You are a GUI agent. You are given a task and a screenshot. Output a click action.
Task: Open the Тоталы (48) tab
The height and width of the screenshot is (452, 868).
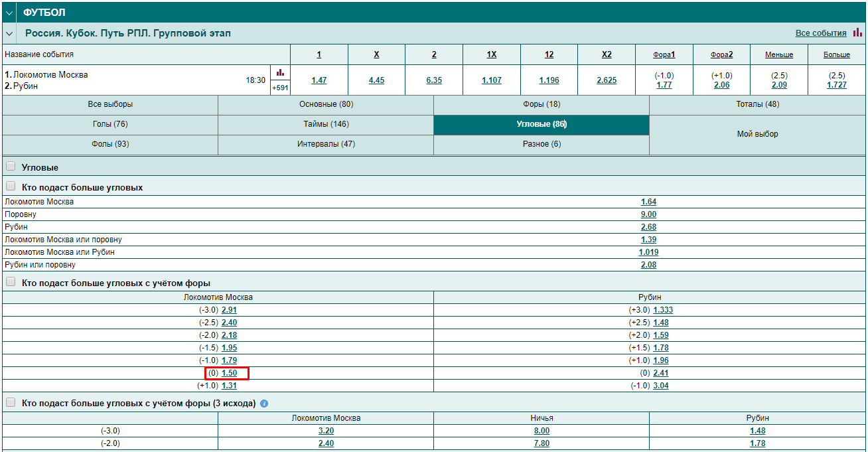(x=757, y=105)
